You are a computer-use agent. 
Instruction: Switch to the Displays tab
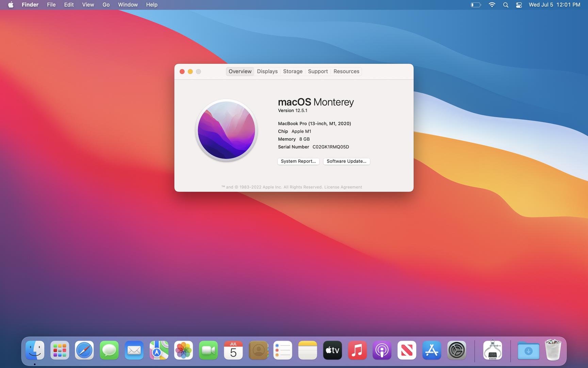click(x=267, y=71)
